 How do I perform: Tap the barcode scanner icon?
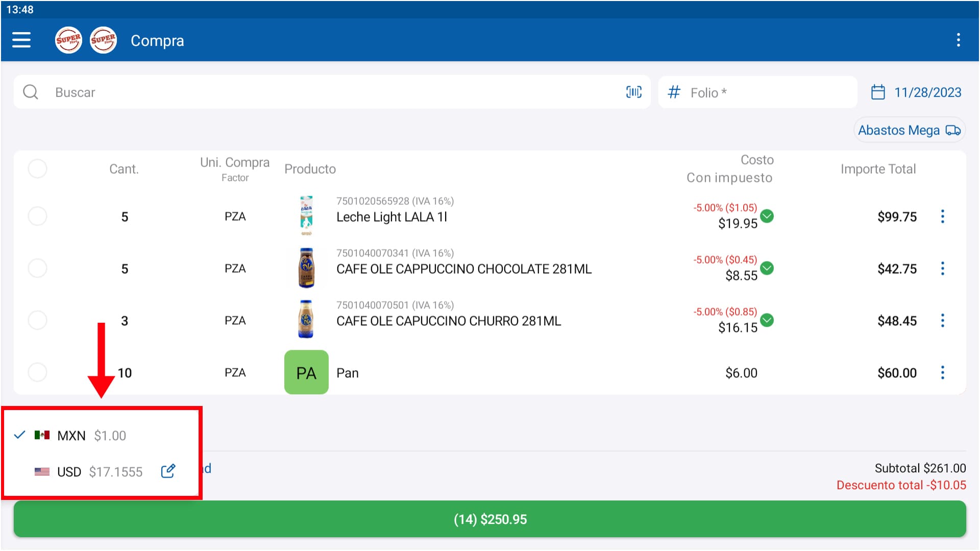(633, 92)
